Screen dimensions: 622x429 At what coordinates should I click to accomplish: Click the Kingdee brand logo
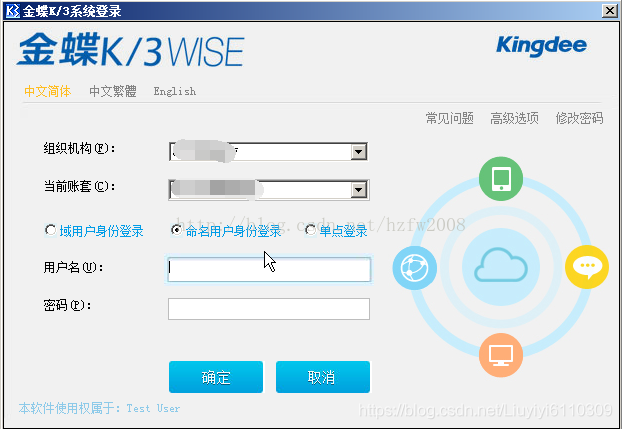point(541,46)
